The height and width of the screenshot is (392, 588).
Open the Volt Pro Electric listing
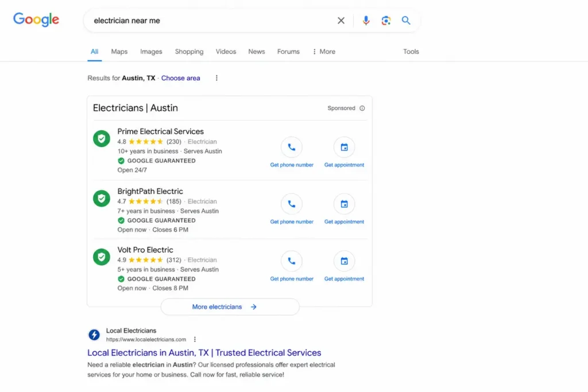coord(145,250)
